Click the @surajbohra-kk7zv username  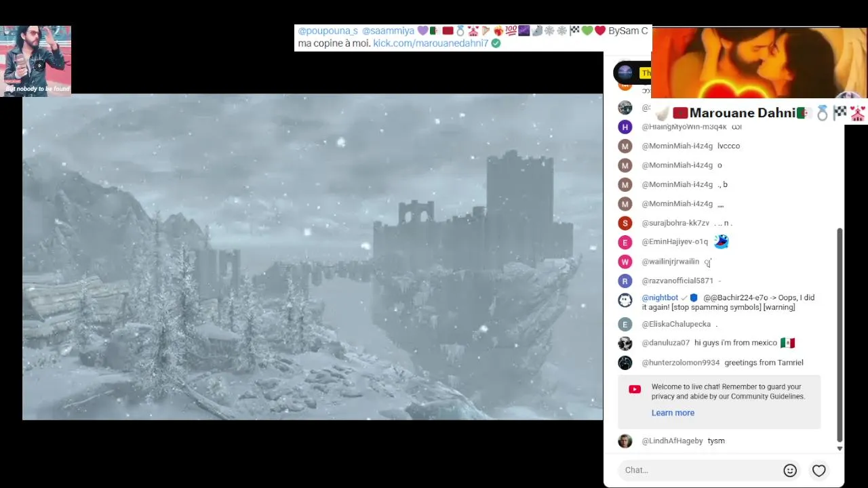coord(675,223)
